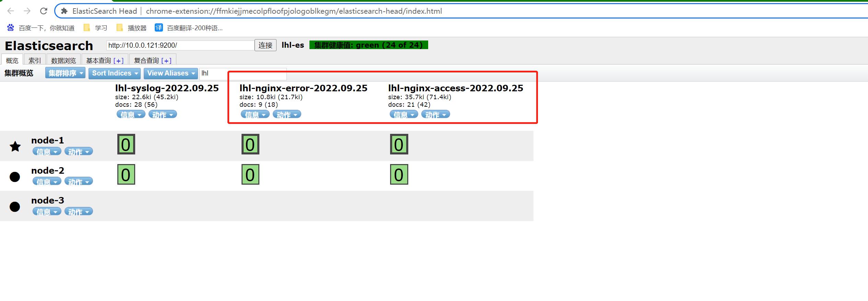Click the lhl-nginx-error-2022.09.25 index title
868x301 pixels.
point(303,88)
